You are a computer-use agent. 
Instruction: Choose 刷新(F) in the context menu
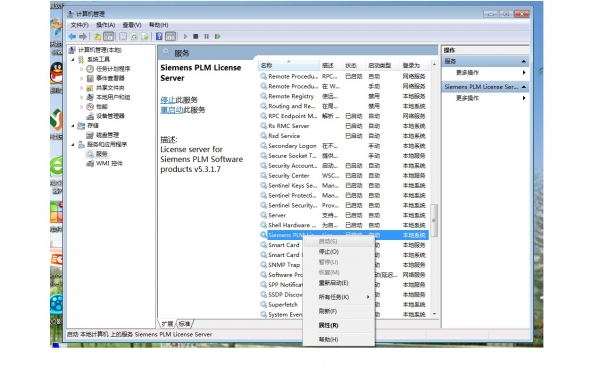339,311
